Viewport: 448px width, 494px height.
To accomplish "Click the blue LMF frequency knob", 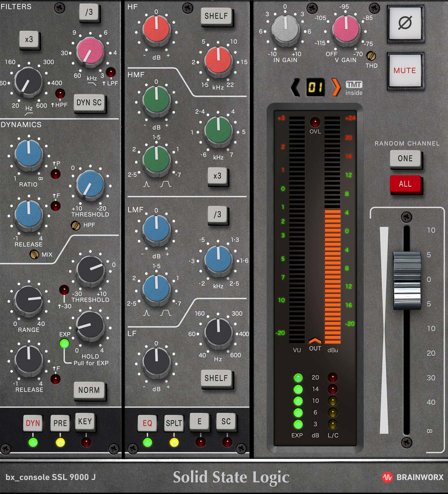I will click(218, 260).
